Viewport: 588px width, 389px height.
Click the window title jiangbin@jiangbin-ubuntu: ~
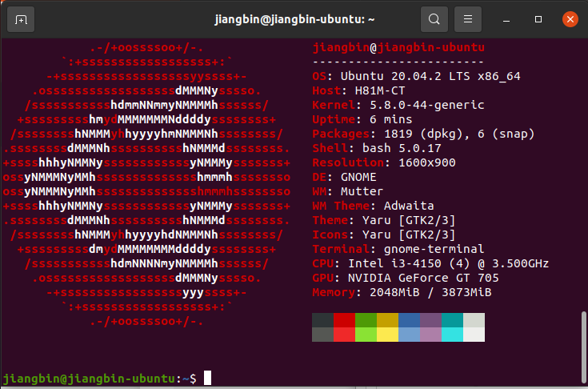294,19
